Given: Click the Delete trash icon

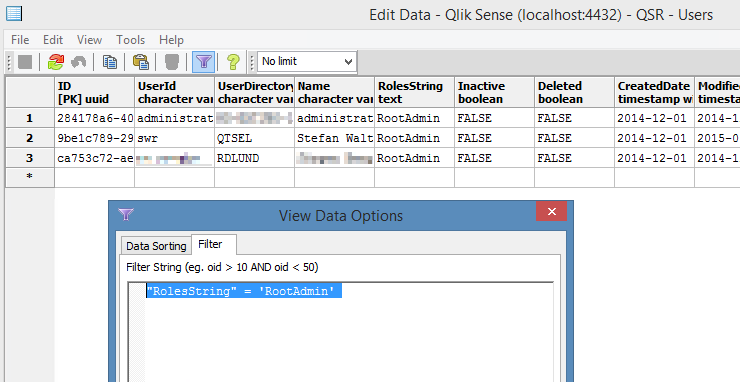Looking at the screenshot, I should pos(172,62).
